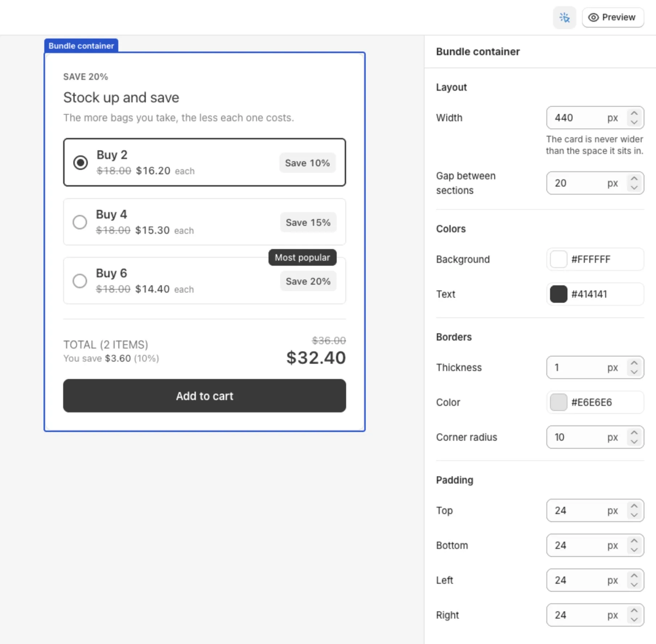Edit the Text hex code #414141
Screen dimensions: 656x644
click(x=589, y=294)
